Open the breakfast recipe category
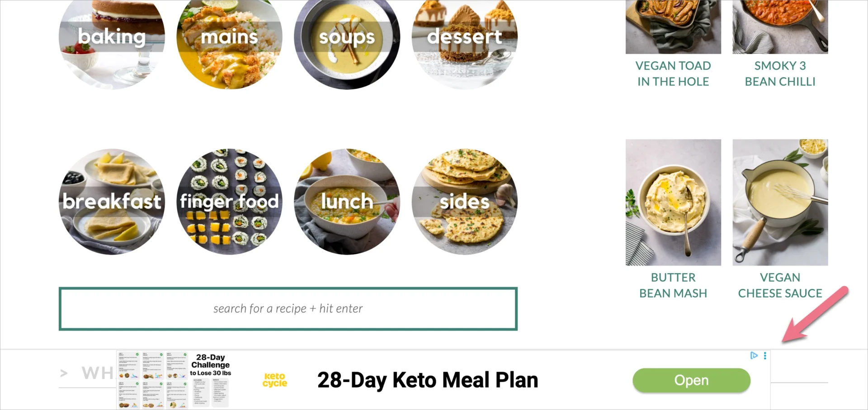This screenshot has height=410, width=868. (x=111, y=202)
